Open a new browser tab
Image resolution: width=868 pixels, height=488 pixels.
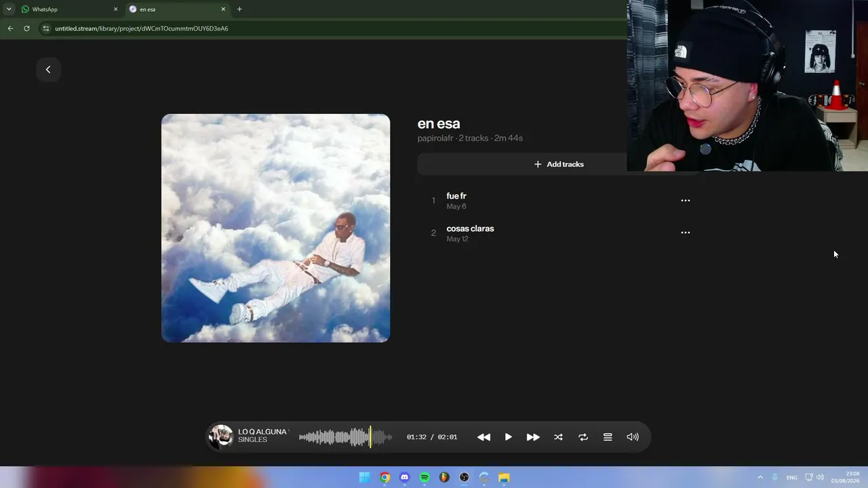click(239, 9)
